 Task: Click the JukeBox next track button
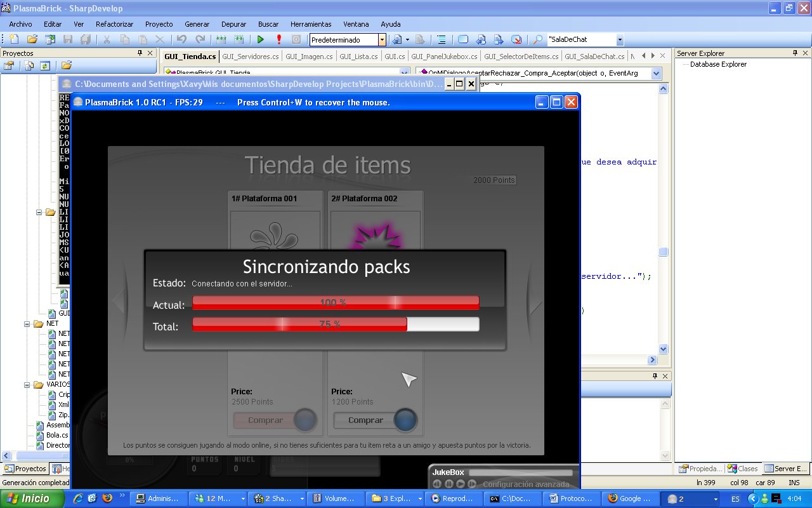473,484
